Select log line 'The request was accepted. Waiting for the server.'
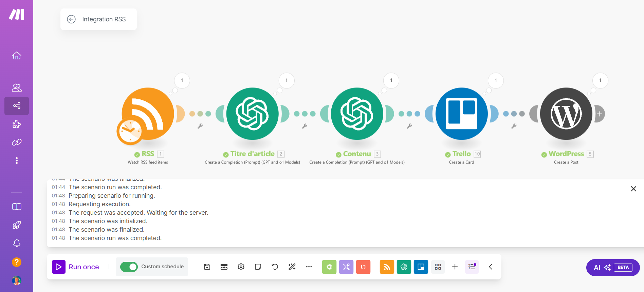Viewport: 644px width, 292px height. (x=139, y=213)
